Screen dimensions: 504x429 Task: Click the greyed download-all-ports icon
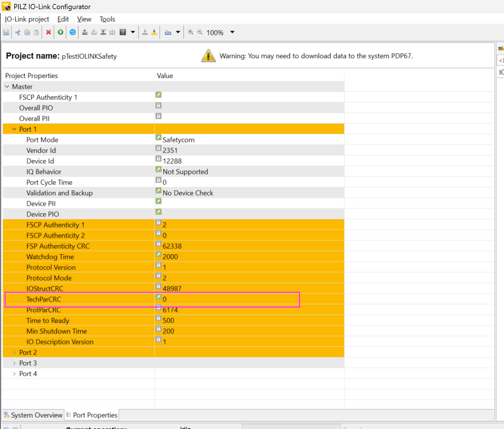[112, 32]
